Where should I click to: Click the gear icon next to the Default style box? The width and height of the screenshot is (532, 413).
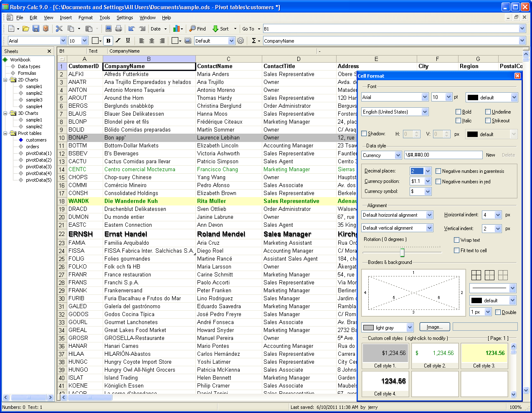pyautogui.click(x=241, y=41)
